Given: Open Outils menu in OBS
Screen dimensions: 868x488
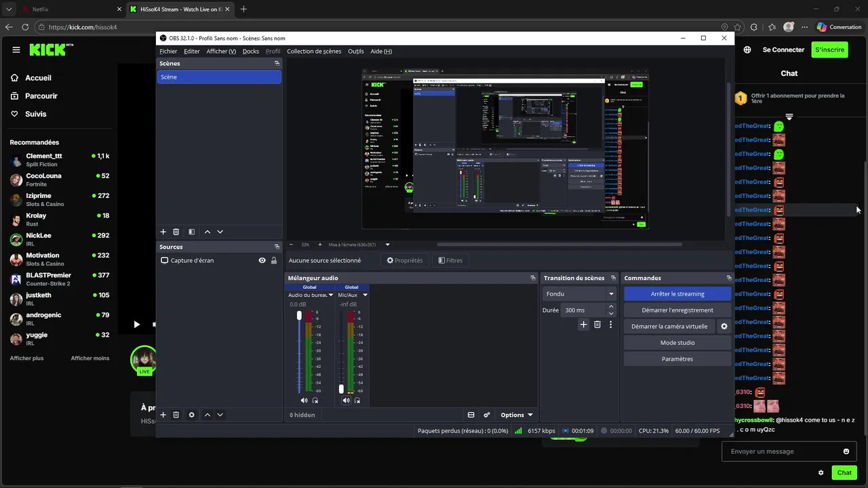Looking at the screenshot, I should [x=356, y=52].
